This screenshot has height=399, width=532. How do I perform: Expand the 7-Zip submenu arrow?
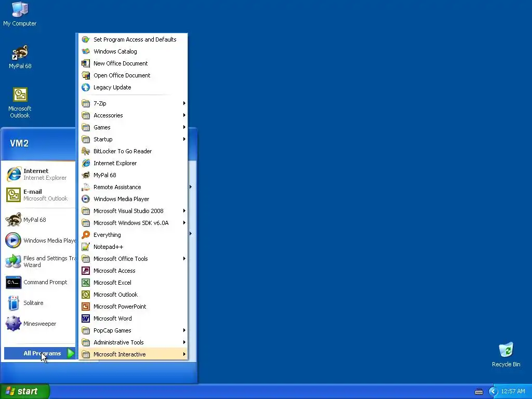pos(184,103)
